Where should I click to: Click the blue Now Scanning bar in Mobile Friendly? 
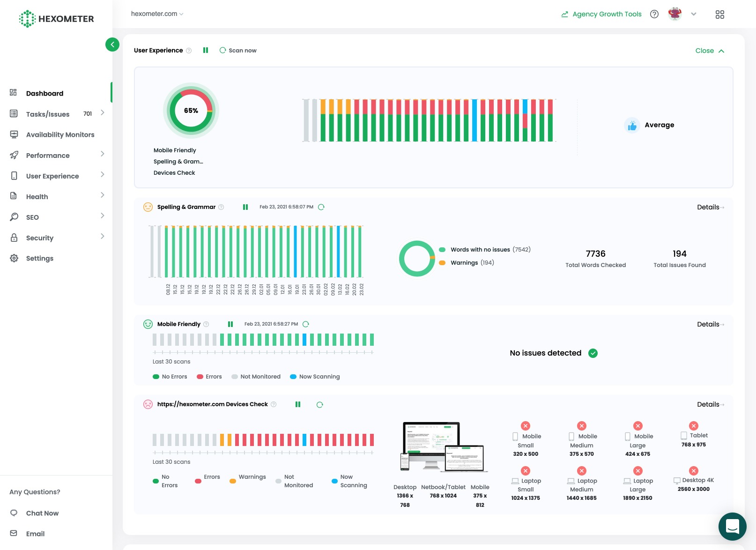[x=304, y=340]
